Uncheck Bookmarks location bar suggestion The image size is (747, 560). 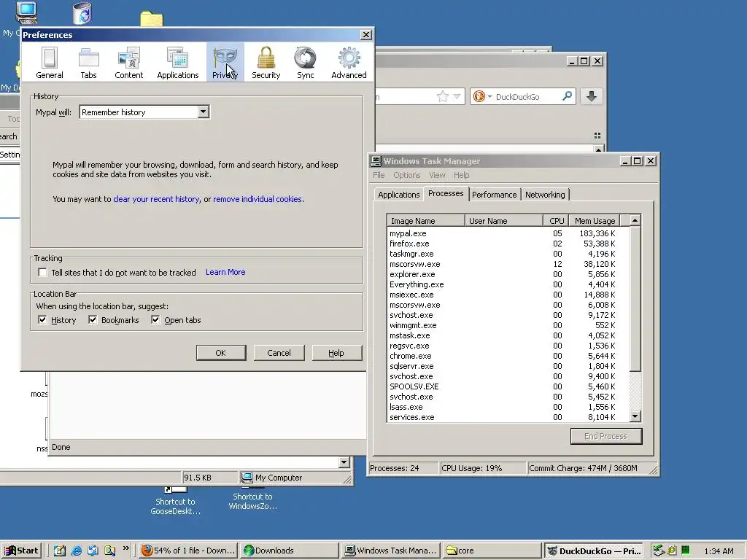coord(93,319)
